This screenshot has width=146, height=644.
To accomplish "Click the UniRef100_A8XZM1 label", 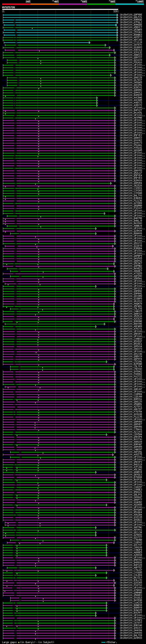I will 131,85.
